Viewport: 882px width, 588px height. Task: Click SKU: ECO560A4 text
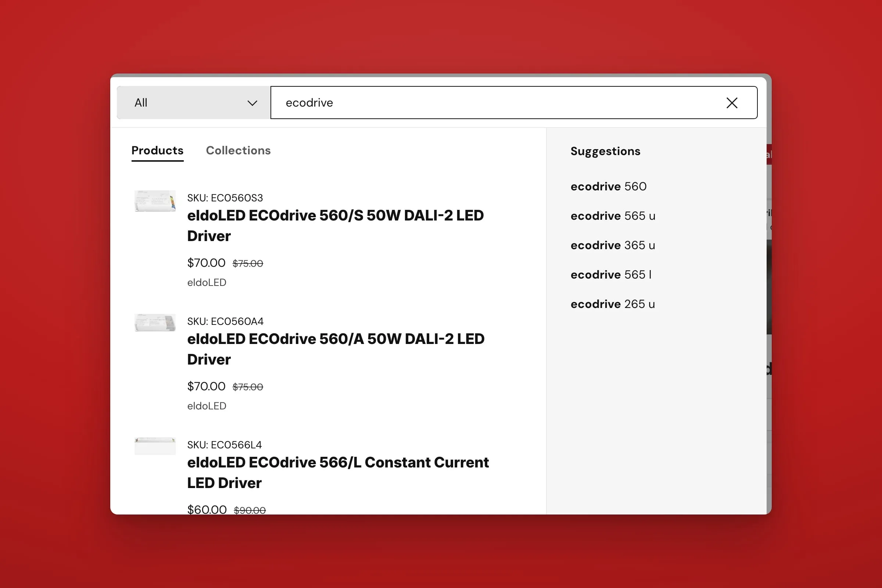coord(225,321)
